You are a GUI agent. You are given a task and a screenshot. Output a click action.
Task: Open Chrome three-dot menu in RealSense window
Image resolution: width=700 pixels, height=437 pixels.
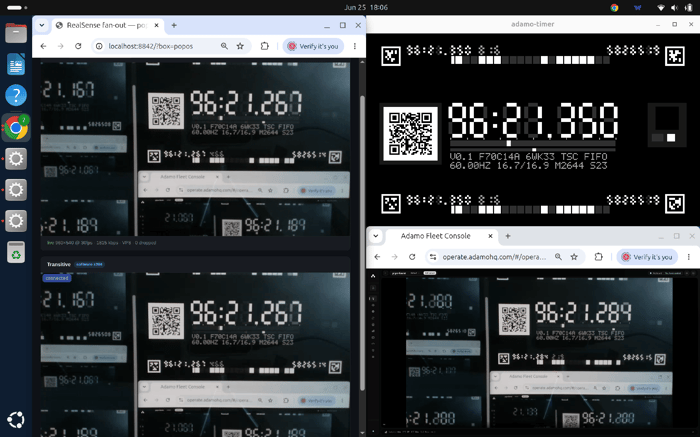tap(355, 46)
